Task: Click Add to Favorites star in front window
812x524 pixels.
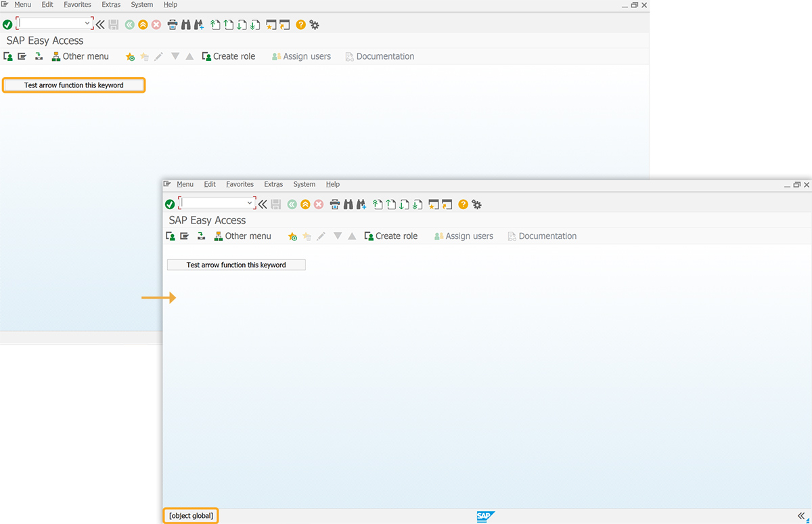Action: point(292,236)
